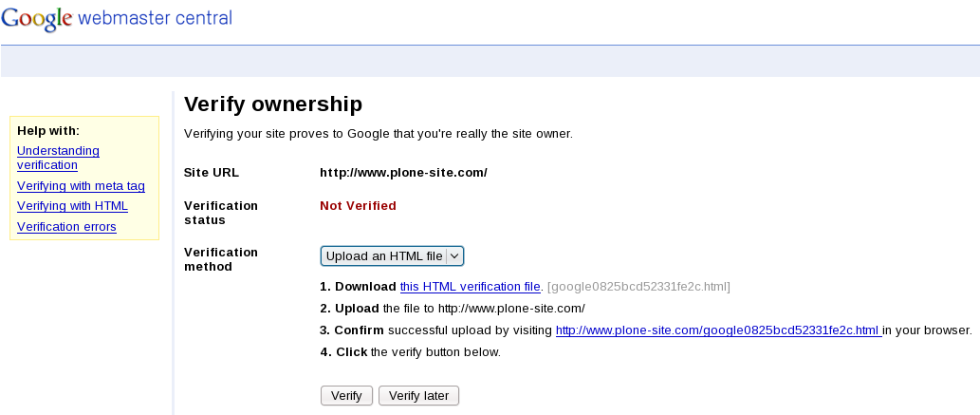The width and height of the screenshot is (980, 415).
Task: Open 'Verifying with meta tag' help link
Action: (x=81, y=186)
